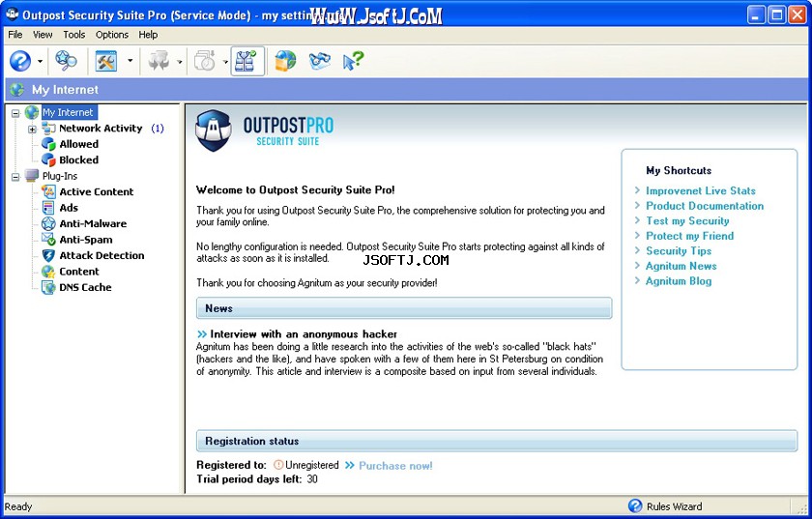Click the DNS Cache globe icon

(x=48, y=287)
